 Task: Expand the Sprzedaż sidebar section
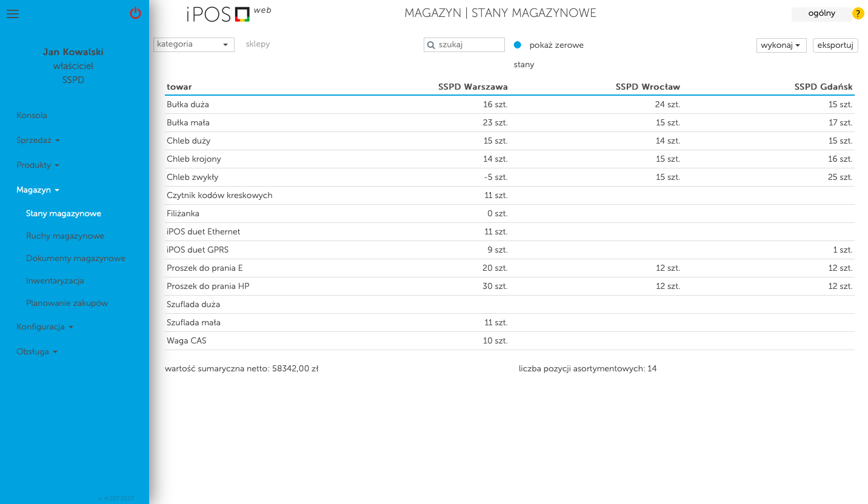click(38, 140)
